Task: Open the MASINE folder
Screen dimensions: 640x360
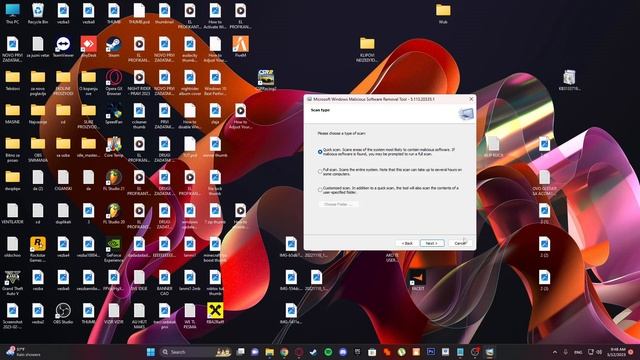Action: (12, 114)
